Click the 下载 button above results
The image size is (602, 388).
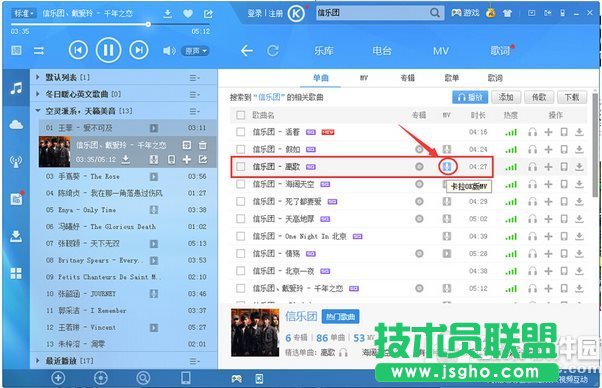tap(572, 97)
